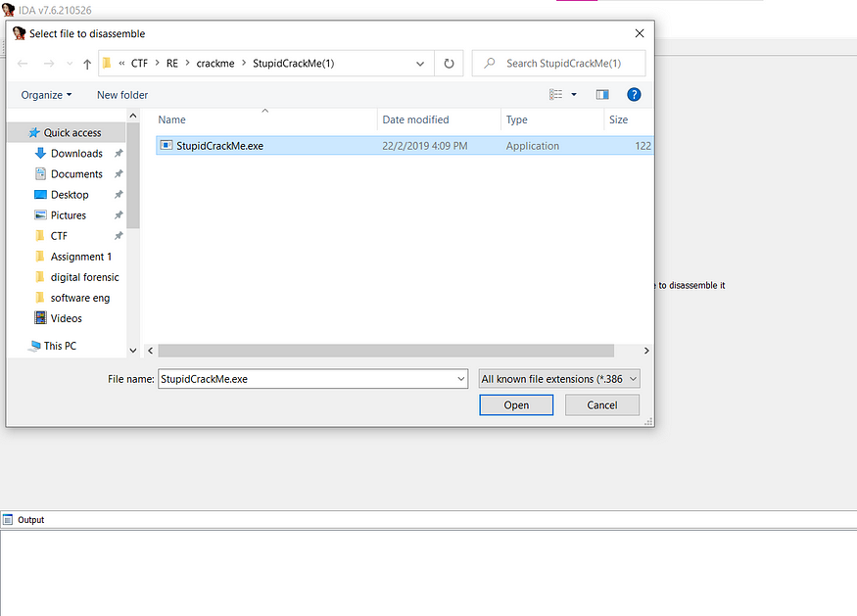Go forward folder arrow
Image resolution: width=857 pixels, height=616 pixels.
tap(49, 64)
